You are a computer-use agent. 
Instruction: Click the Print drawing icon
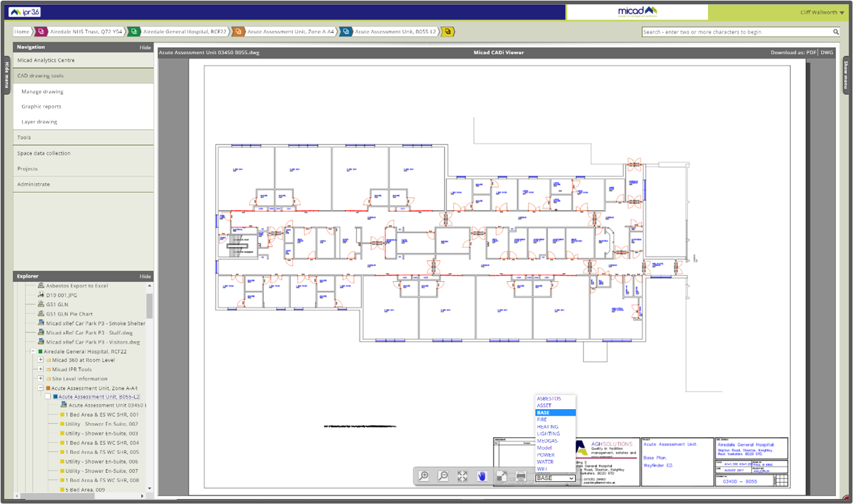[520, 476]
